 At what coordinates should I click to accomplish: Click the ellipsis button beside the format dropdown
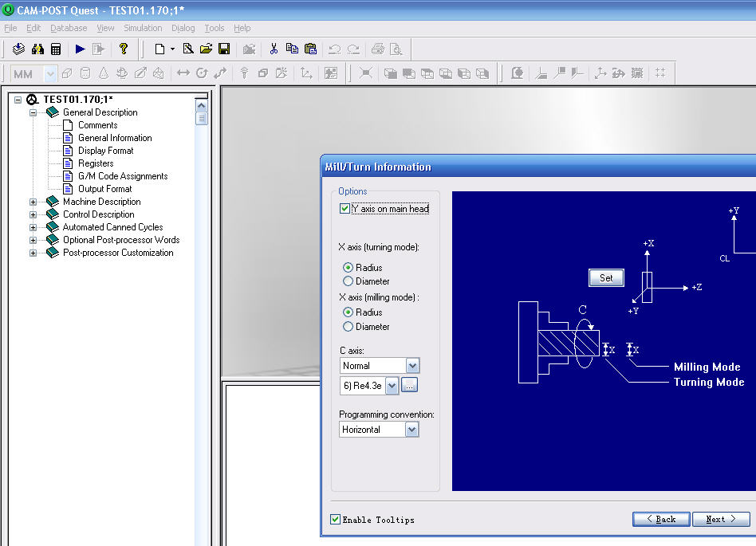(409, 386)
